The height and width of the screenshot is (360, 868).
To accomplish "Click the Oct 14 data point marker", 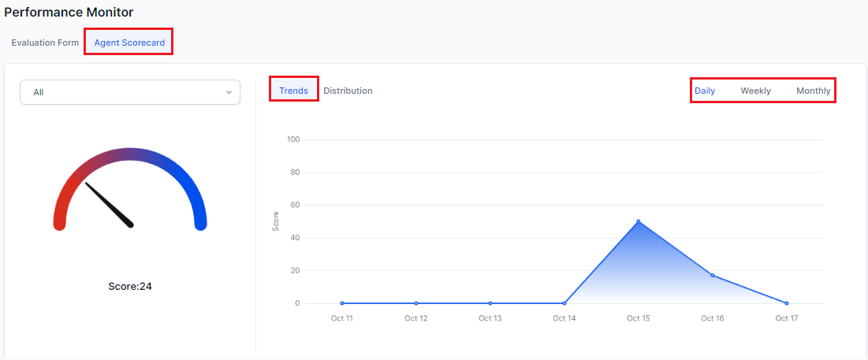I will pyautogui.click(x=564, y=303).
